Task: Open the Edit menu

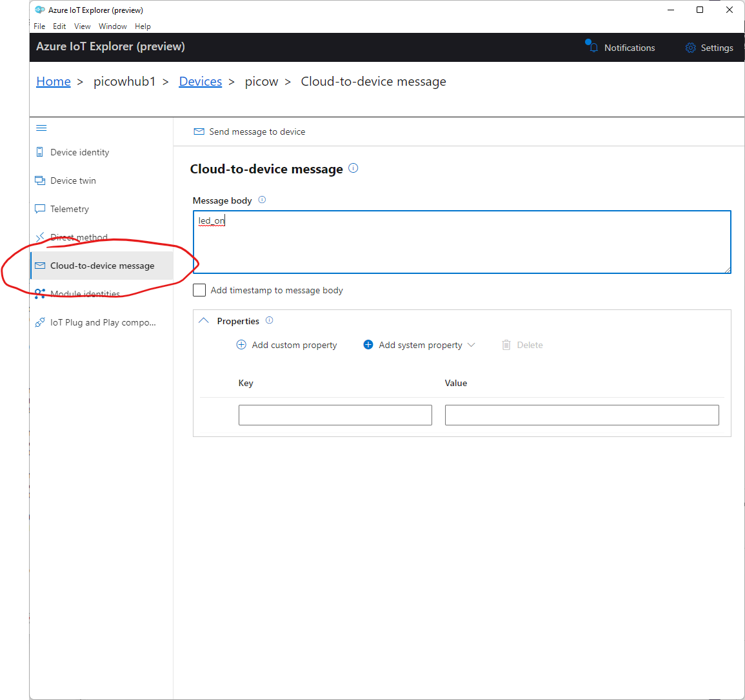Action: pyautogui.click(x=59, y=26)
